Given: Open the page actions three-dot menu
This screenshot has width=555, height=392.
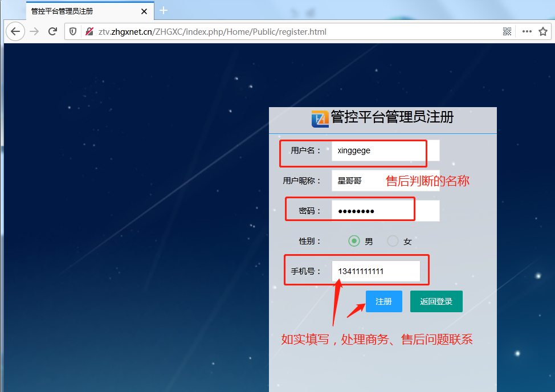Looking at the screenshot, I should point(527,31).
